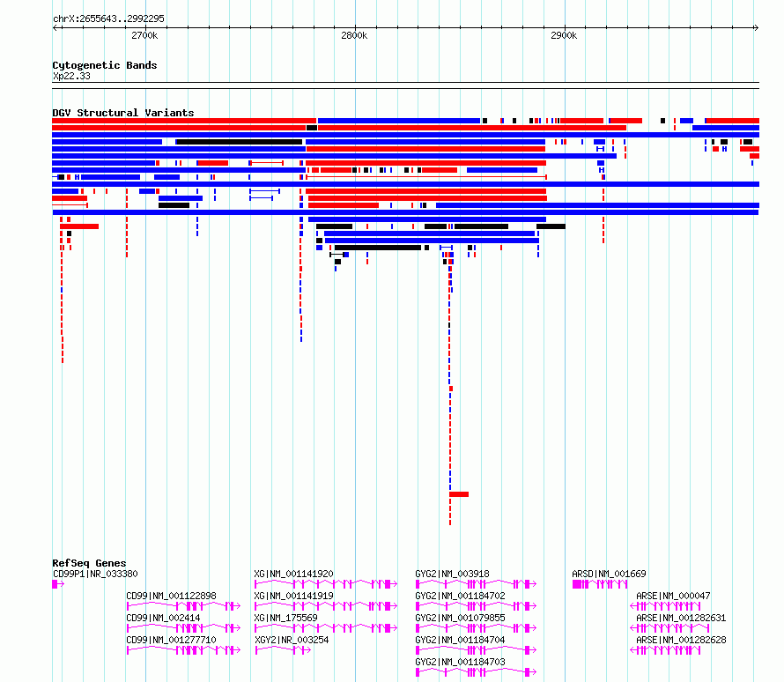
Task: Click the chrX:2655643..2992295 coordinate label
Action: (108, 19)
